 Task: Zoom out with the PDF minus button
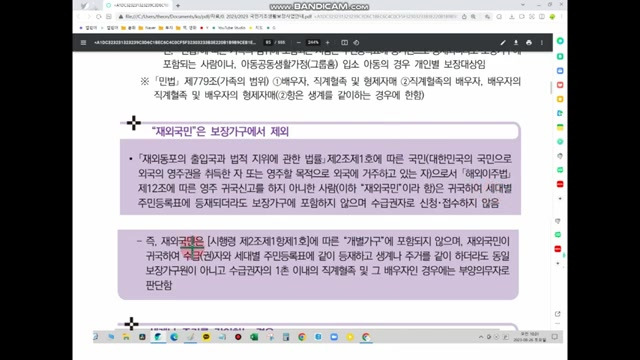coord(299,42)
